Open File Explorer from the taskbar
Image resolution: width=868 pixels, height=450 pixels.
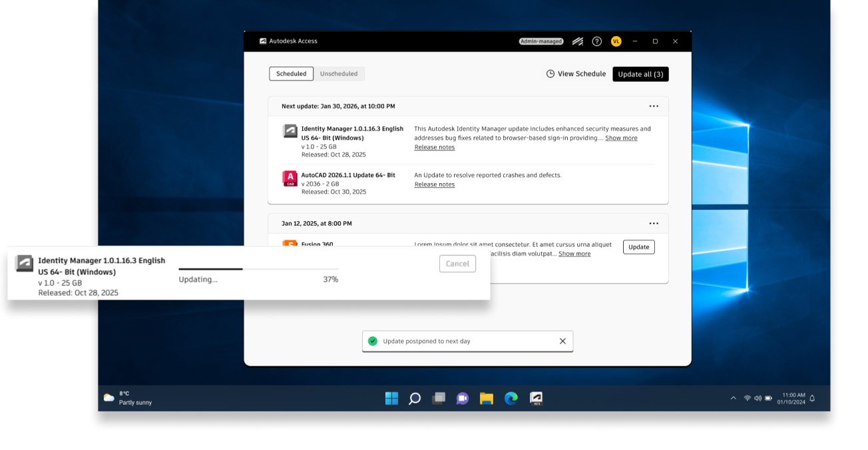pyautogui.click(x=487, y=399)
